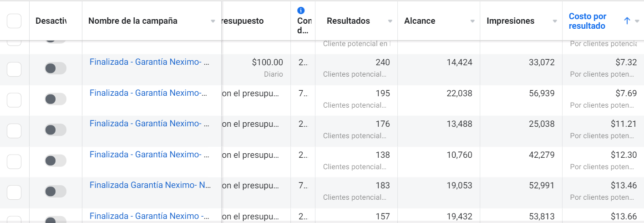Open the Nombre de la campaña column dropdown
644x223 pixels.
pos(213,21)
